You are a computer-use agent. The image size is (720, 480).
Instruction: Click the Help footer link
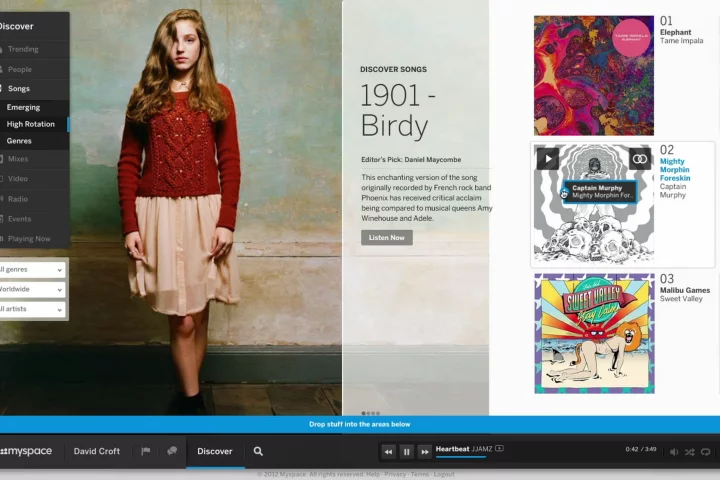click(x=373, y=474)
